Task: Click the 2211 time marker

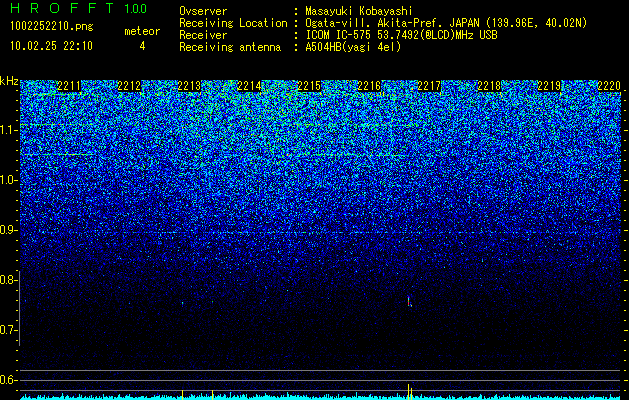Action: pos(69,86)
